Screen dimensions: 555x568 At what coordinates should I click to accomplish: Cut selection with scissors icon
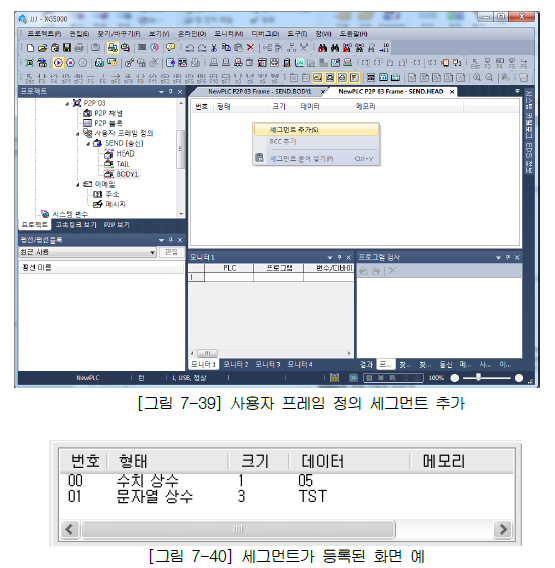tap(214, 48)
